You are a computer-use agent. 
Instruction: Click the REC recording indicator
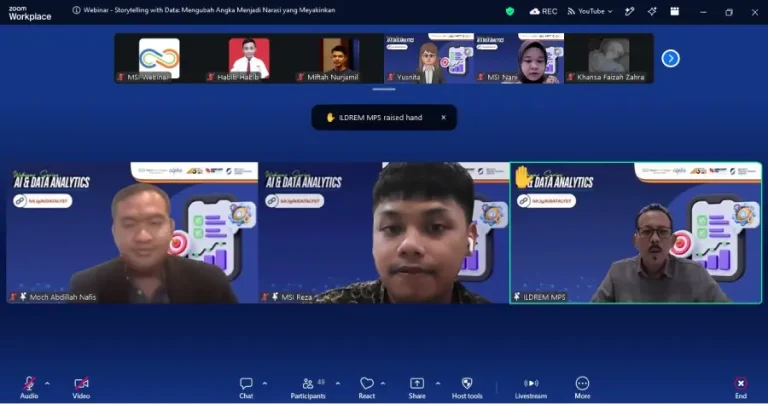(544, 11)
